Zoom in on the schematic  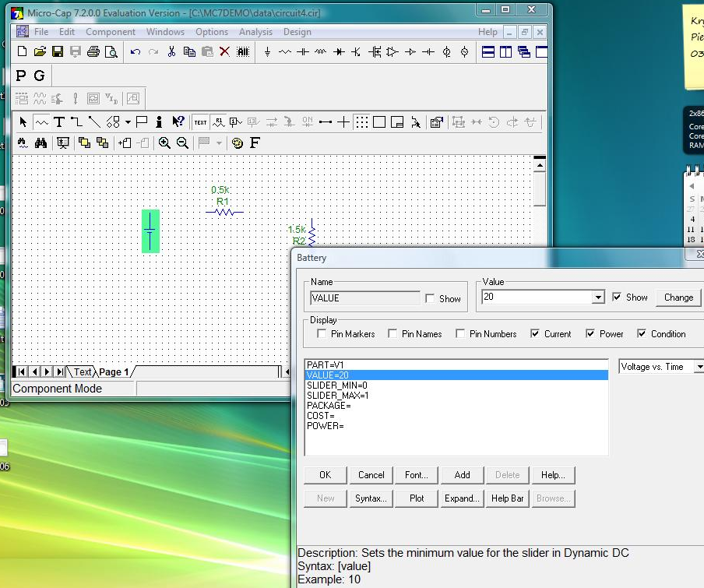[x=164, y=143]
